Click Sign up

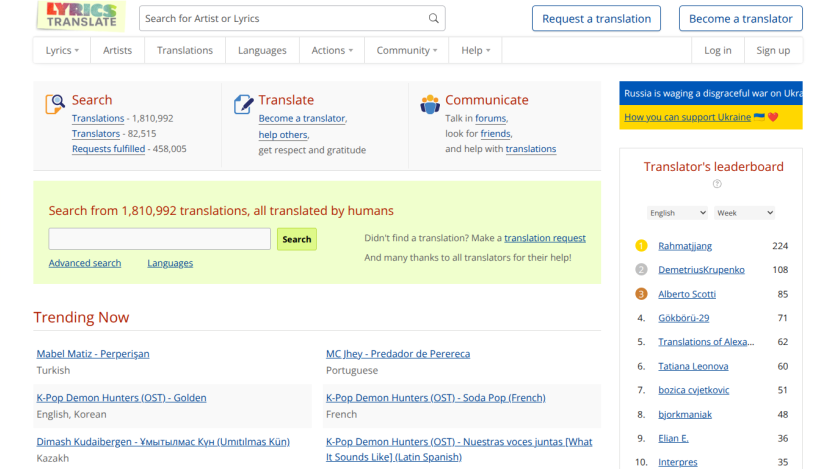[773, 50]
